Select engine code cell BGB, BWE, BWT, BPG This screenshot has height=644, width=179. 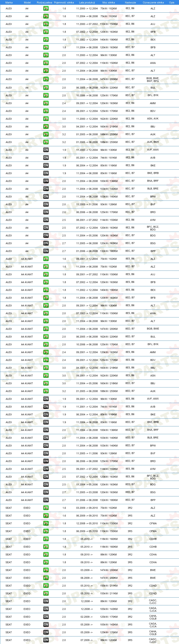point(153,79)
